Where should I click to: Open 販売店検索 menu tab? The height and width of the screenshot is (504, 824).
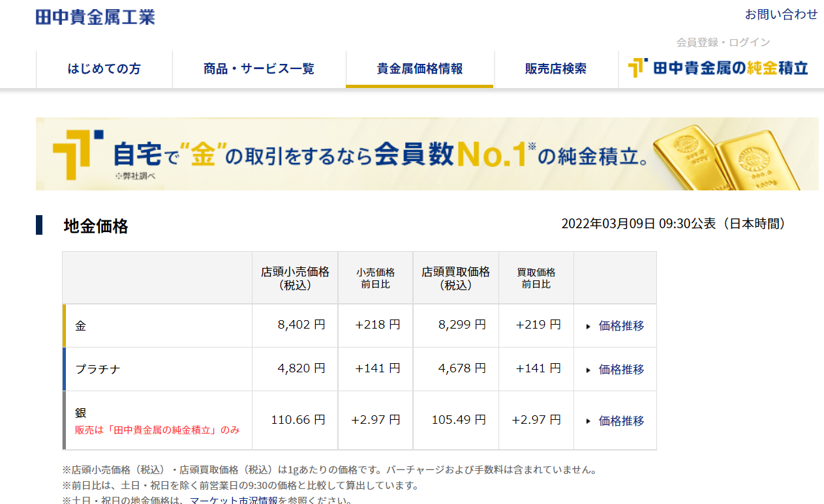pyautogui.click(x=556, y=68)
